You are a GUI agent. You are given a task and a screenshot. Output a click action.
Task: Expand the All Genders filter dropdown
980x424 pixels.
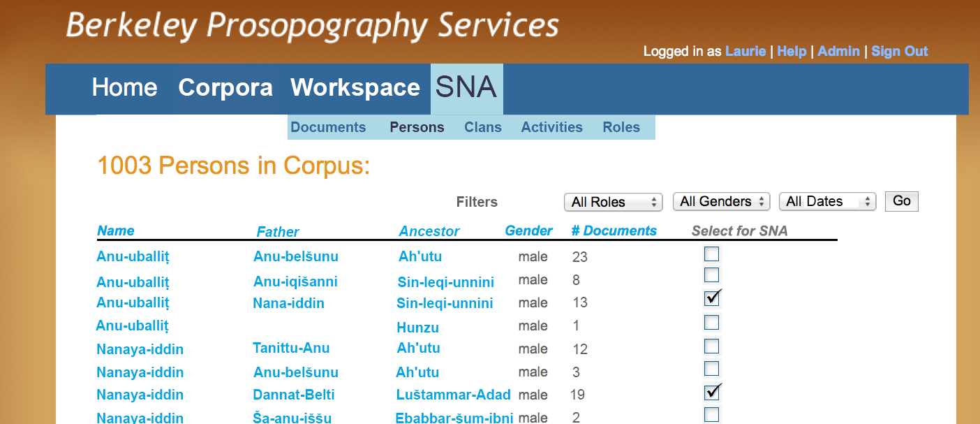[x=721, y=201]
